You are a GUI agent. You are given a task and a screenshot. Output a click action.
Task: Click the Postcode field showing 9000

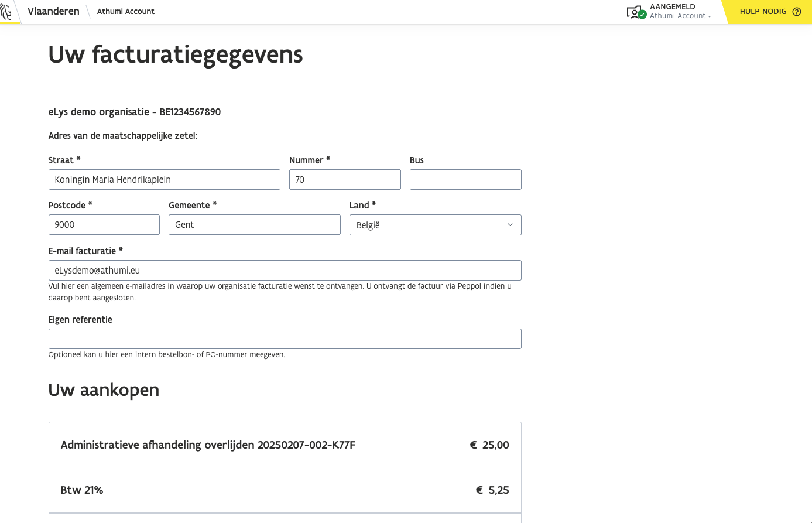click(x=104, y=225)
